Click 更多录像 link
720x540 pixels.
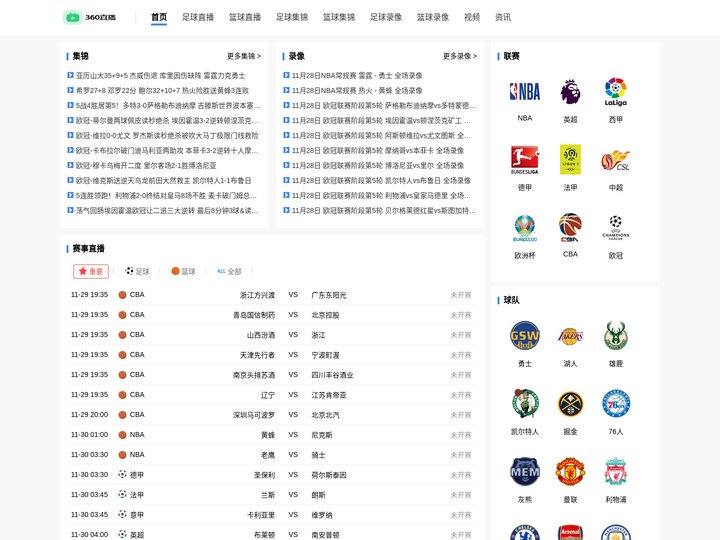tap(460, 56)
